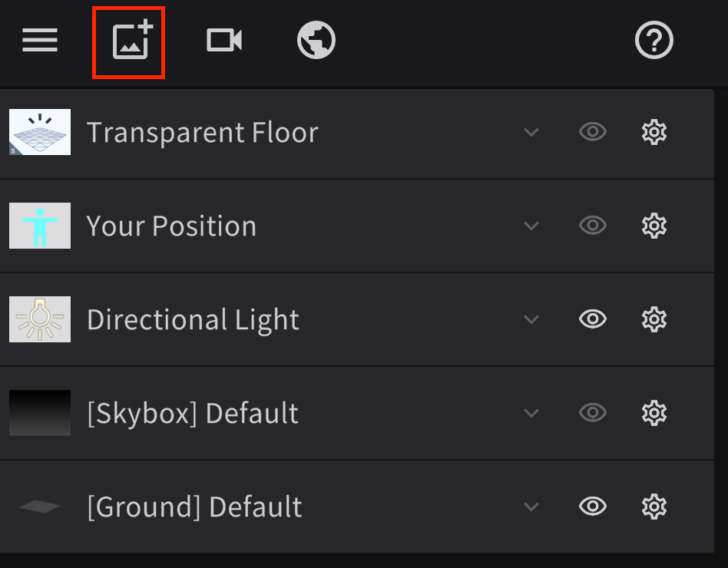Open the globe world icon
728x568 pixels.
pyautogui.click(x=316, y=40)
